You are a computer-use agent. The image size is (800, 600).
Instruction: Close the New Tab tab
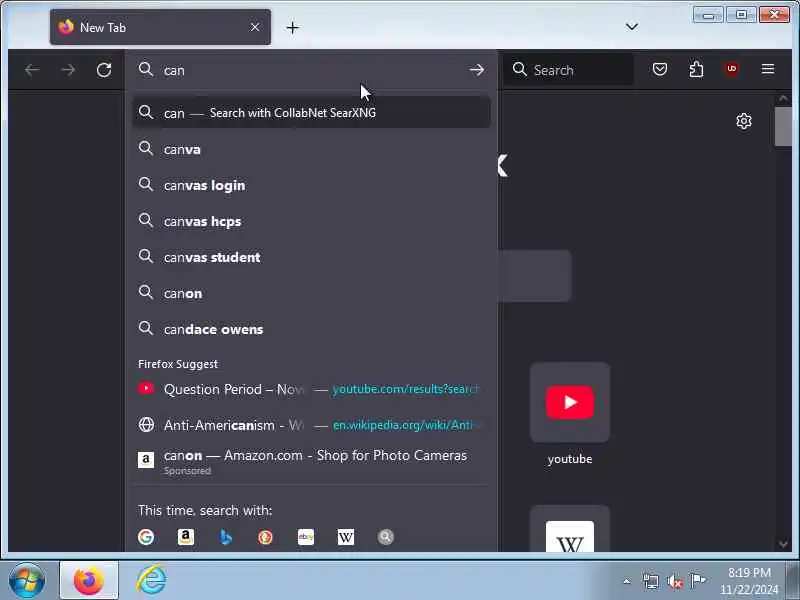(255, 27)
